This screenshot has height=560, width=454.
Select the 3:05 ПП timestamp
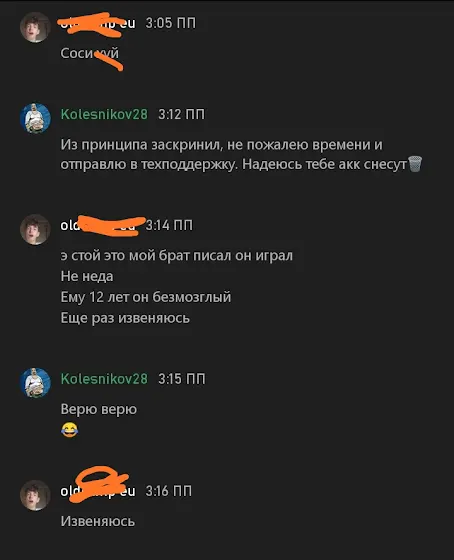(171, 23)
